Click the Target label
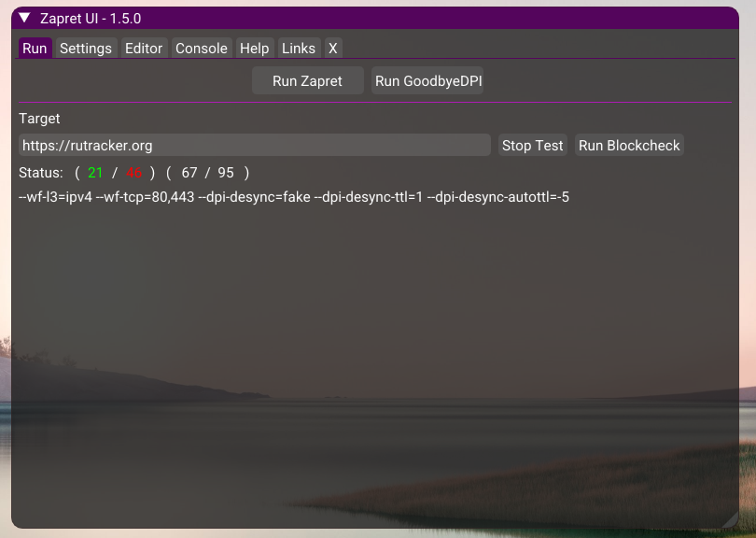Image resolution: width=756 pixels, height=538 pixels. (x=39, y=119)
